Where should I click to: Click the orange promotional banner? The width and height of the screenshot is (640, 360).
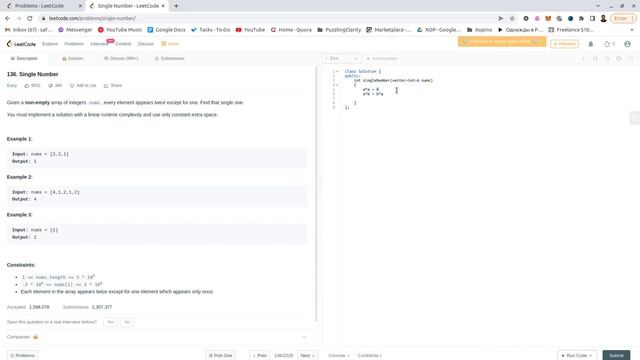(502, 42)
